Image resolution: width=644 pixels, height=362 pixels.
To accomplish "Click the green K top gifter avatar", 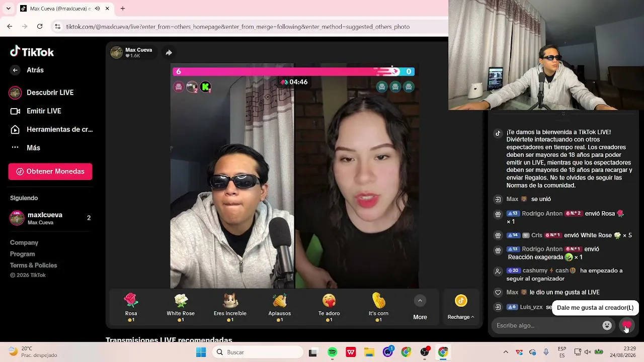I will (x=205, y=87).
